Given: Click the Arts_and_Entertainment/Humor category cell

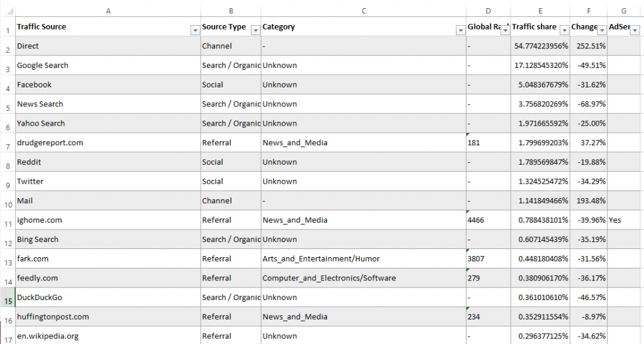Looking at the screenshot, I should pos(364,258).
